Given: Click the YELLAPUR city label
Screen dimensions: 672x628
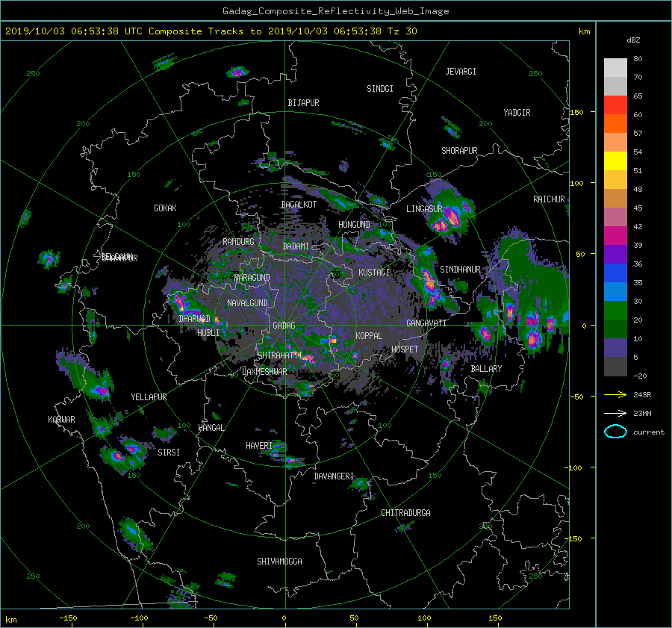Looking at the screenshot, I should click(149, 397).
